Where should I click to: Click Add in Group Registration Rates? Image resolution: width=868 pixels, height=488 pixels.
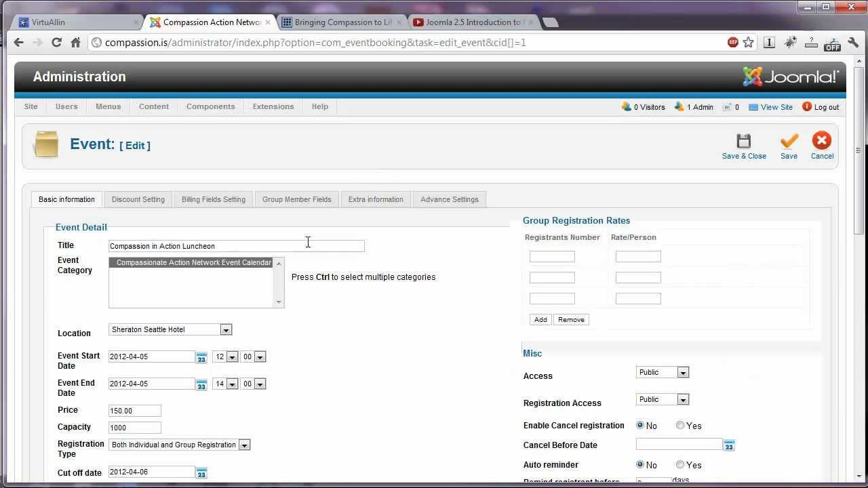[x=540, y=319]
